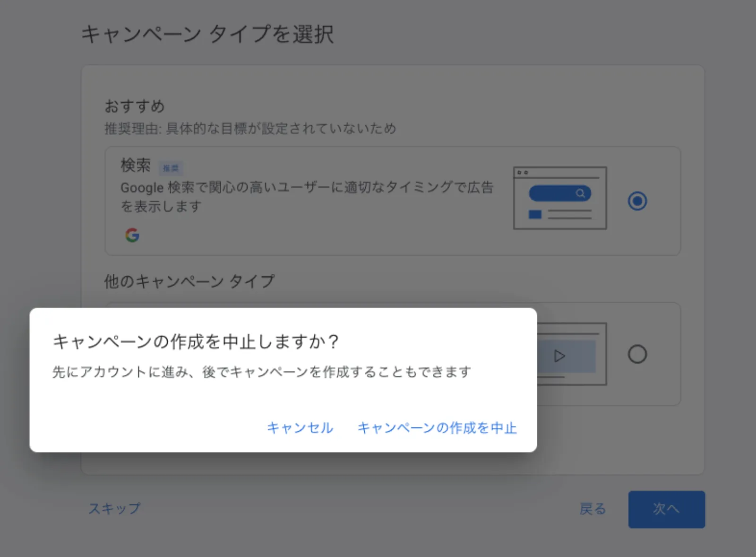
Task: Click the おすすめ section label
Action: pyautogui.click(x=135, y=106)
